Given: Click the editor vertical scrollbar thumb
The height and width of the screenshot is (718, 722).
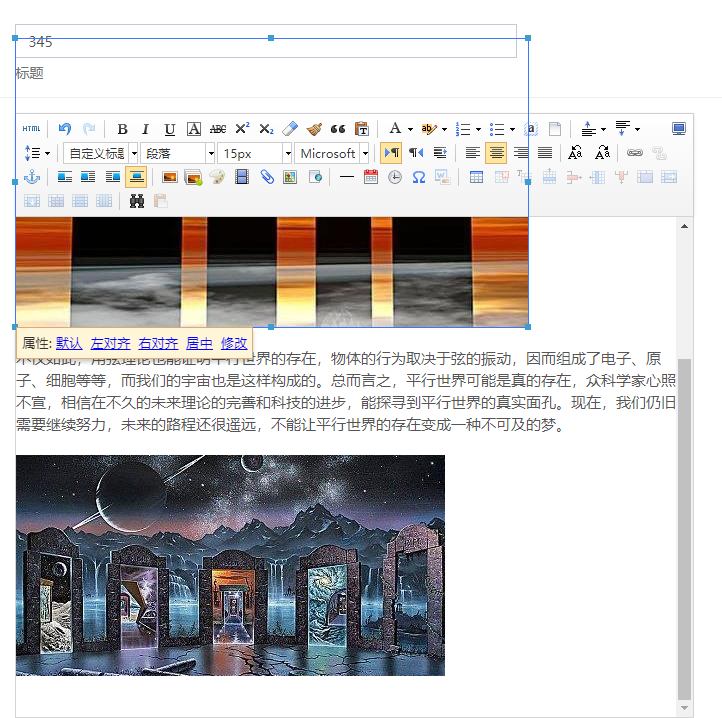Looking at the screenshot, I should pos(684,529).
